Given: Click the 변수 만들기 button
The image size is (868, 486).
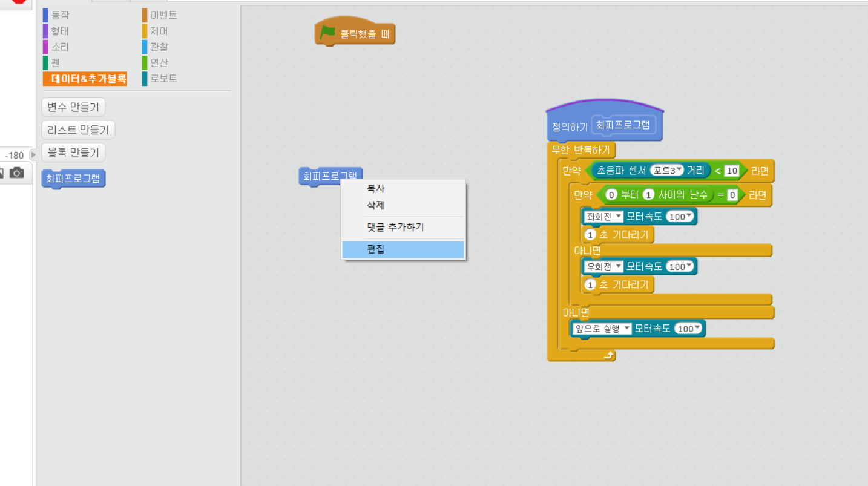Looking at the screenshot, I should click(x=73, y=107).
